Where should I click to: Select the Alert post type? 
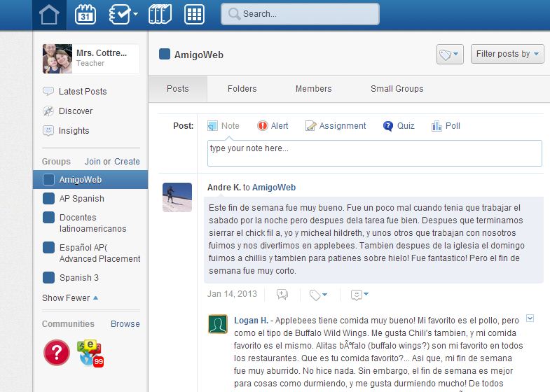[272, 126]
